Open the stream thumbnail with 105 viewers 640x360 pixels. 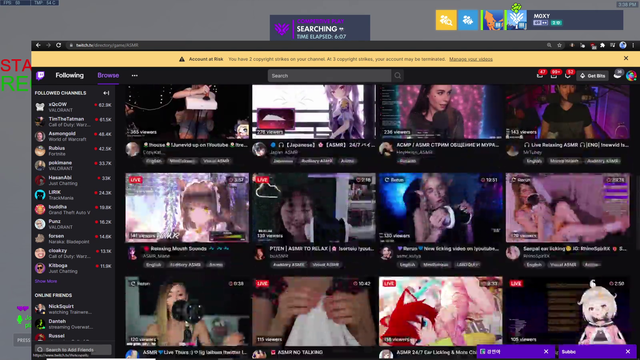(x=567, y=311)
